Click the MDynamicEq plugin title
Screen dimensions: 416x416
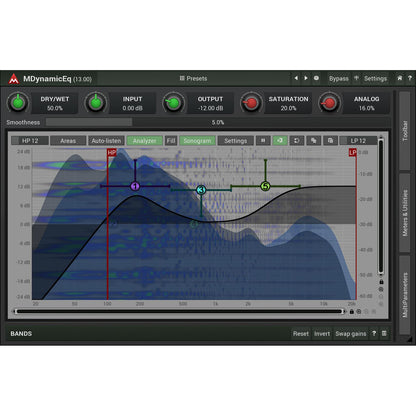pos(57,79)
